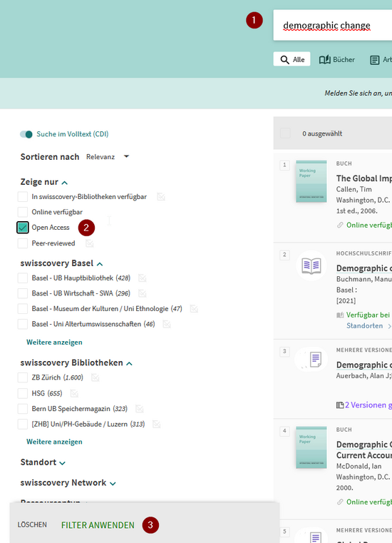Click the LÖSCHEN button
Image resolution: width=392 pixels, height=543 pixels.
pyautogui.click(x=32, y=524)
